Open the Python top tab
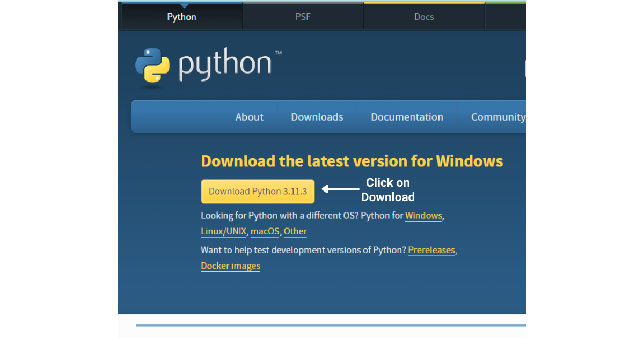This screenshot has height=338, width=644. click(182, 17)
